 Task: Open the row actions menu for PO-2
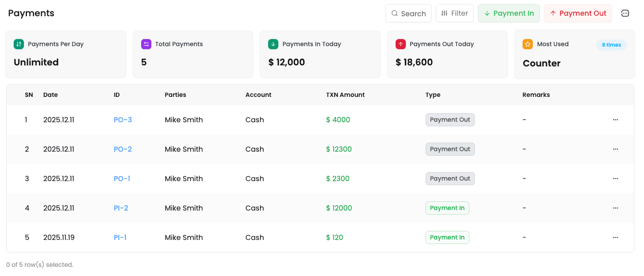[x=615, y=149]
